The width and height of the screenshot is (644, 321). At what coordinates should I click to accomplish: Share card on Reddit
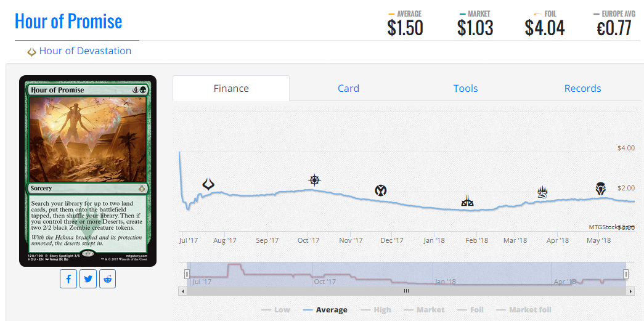[108, 279]
